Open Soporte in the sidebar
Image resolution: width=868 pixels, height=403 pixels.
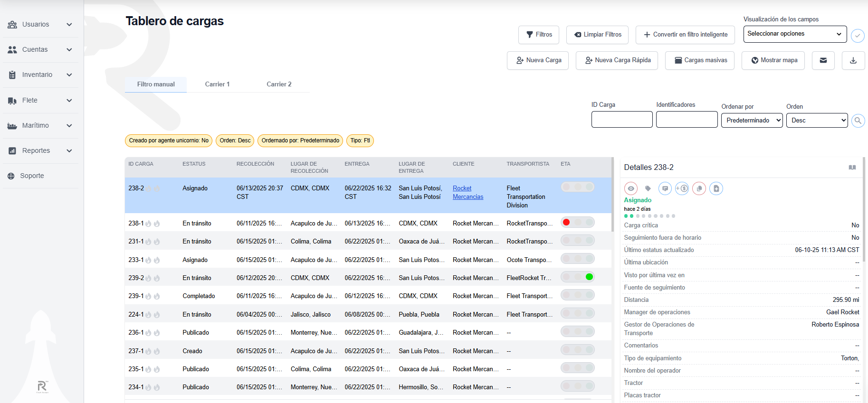tap(32, 176)
